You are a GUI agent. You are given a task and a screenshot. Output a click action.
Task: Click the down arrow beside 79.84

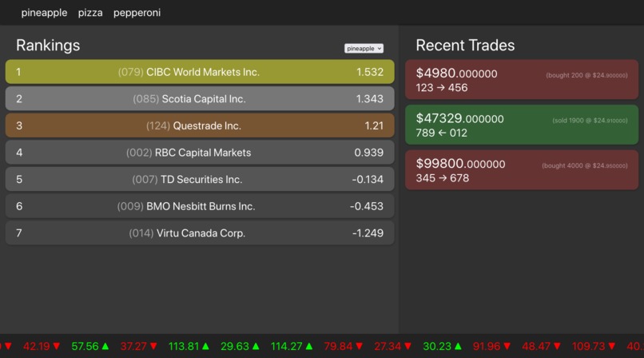(359, 347)
